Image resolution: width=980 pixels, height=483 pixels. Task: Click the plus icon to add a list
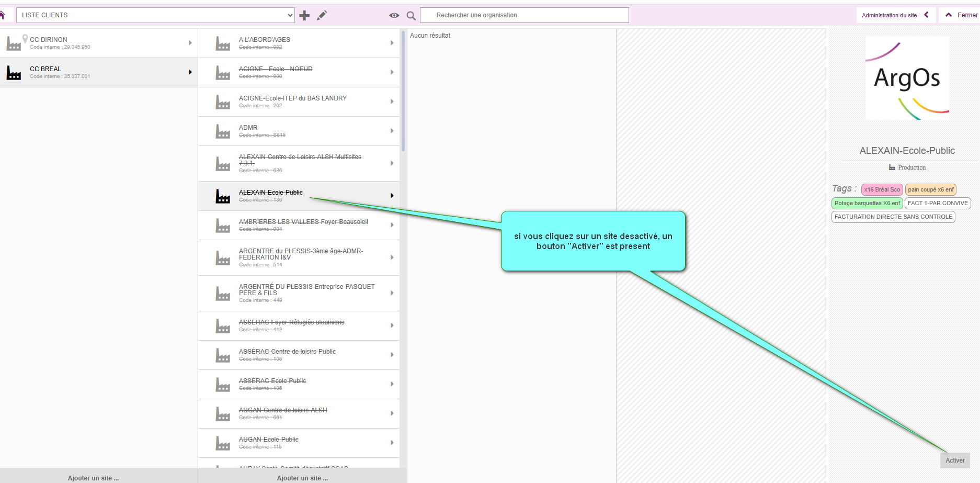pos(304,15)
